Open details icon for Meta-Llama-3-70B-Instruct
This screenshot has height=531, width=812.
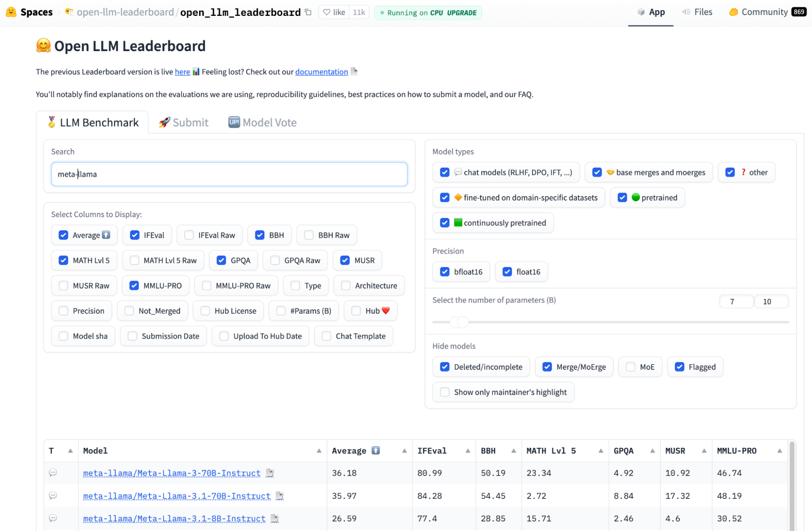click(270, 473)
